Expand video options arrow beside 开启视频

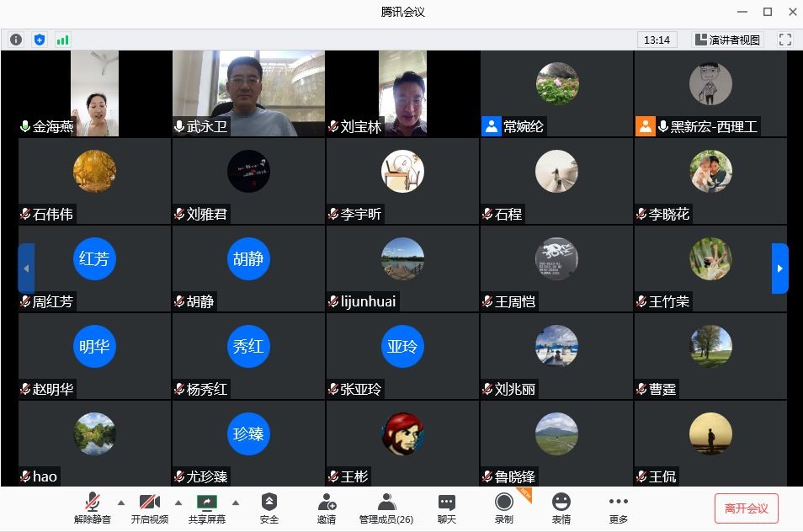[x=178, y=503]
